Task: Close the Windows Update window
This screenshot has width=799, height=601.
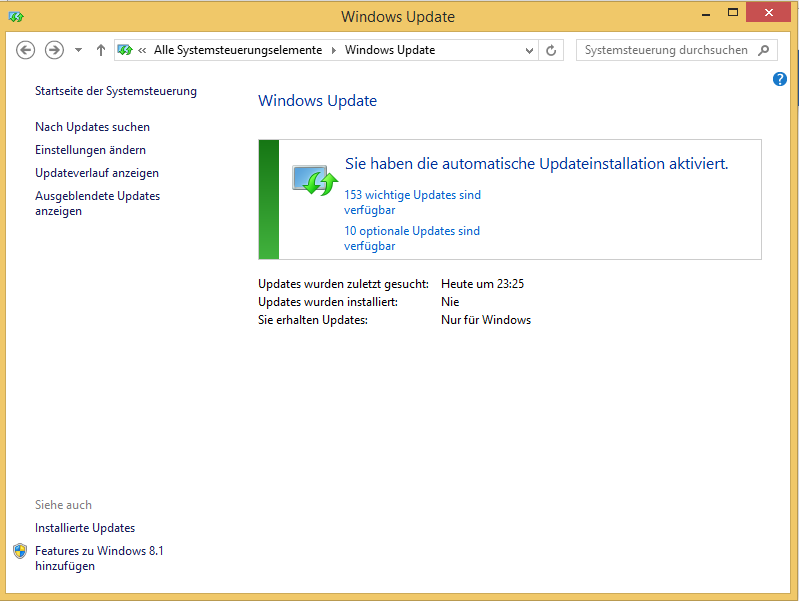Action: pos(768,13)
